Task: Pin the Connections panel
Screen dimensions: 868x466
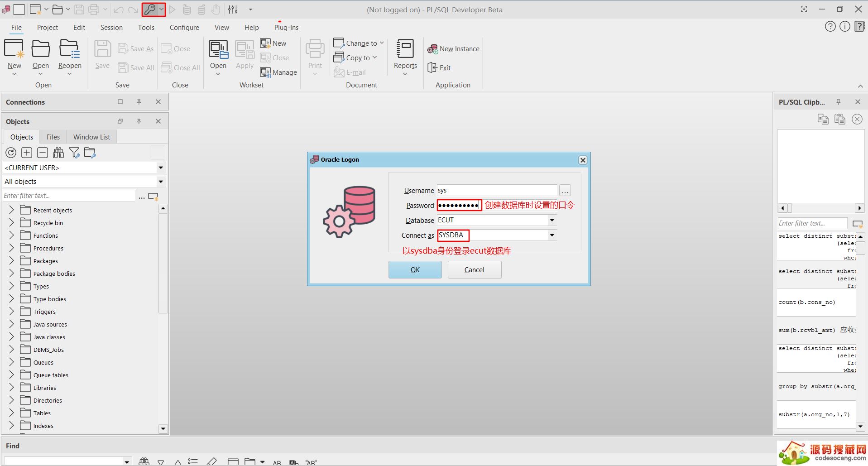Action: pyautogui.click(x=139, y=102)
